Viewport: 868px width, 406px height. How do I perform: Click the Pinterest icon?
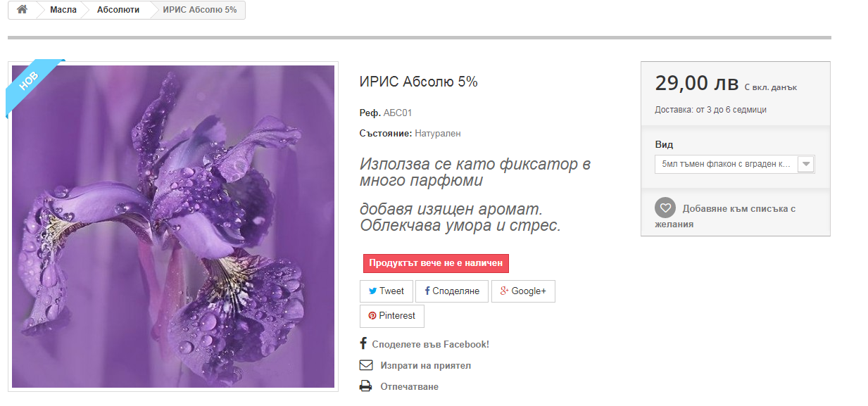(x=372, y=316)
